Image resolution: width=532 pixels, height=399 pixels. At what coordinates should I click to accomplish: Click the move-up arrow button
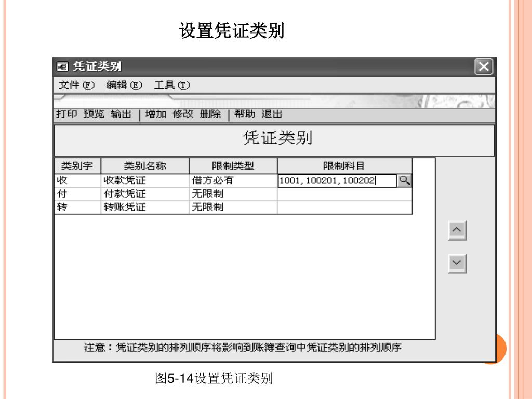[x=457, y=230]
